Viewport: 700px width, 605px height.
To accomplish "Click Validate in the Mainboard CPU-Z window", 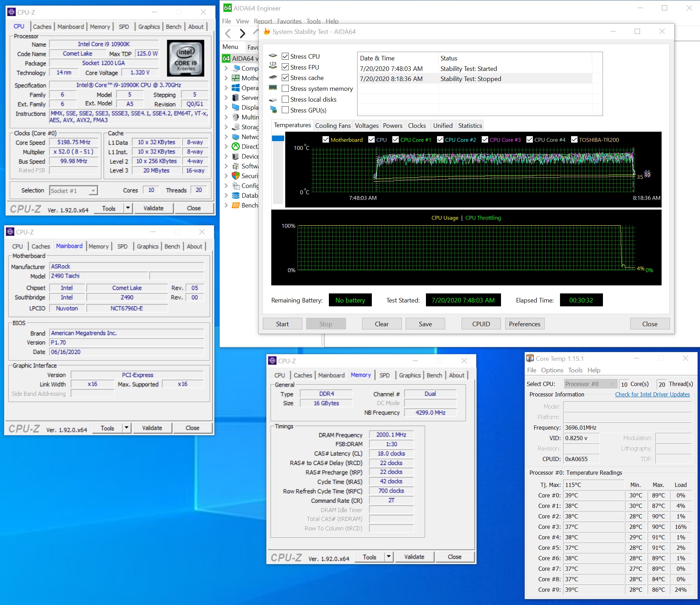I will tap(152, 428).
